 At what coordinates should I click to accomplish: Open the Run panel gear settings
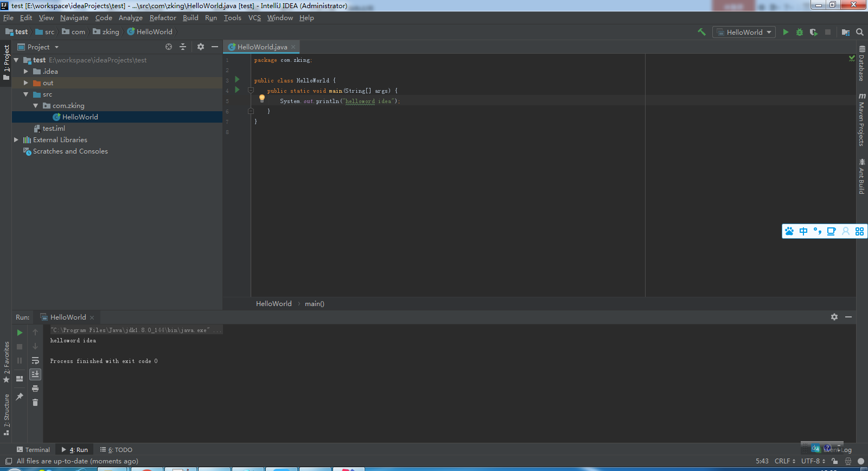coord(834,317)
